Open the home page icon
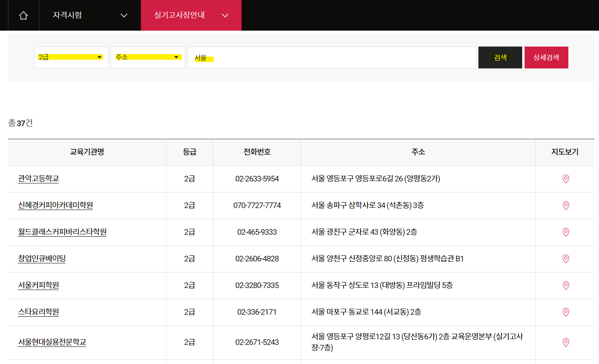This screenshot has width=599, height=364. click(23, 15)
